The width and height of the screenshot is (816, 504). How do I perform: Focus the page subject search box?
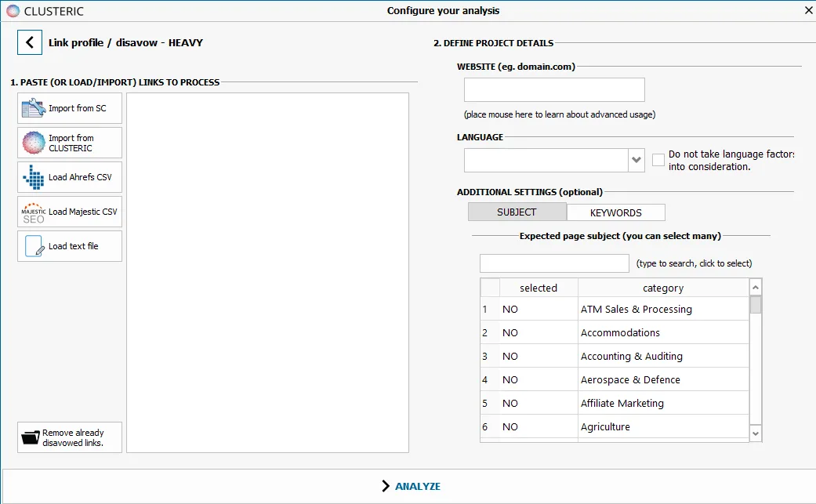point(554,263)
